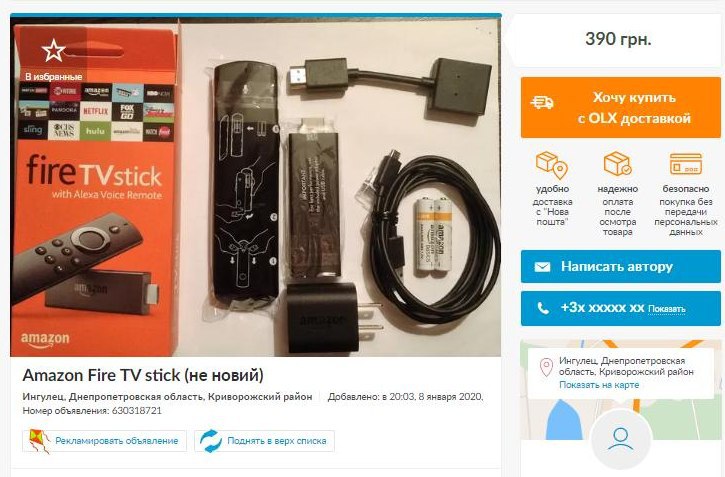725x477 pixels.
Task: Click the phone handset icon
Action: coord(543,308)
